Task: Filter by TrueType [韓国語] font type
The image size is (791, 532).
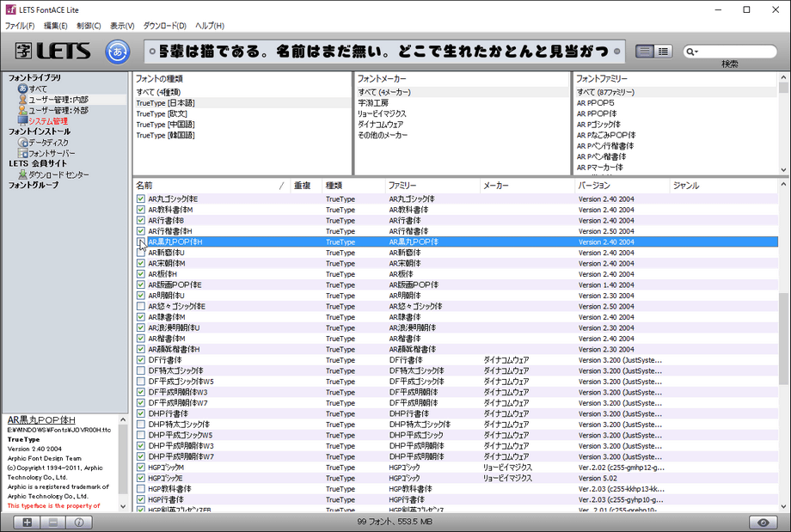Action: 242,135
